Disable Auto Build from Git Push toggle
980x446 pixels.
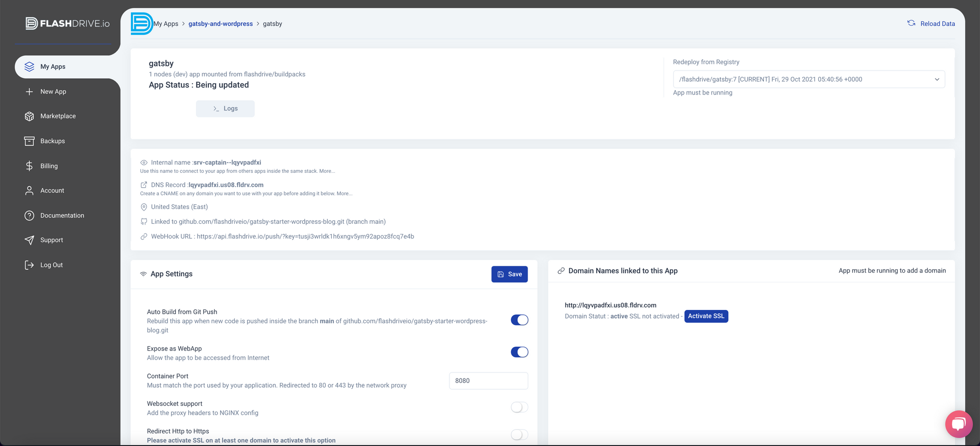(x=519, y=320)
